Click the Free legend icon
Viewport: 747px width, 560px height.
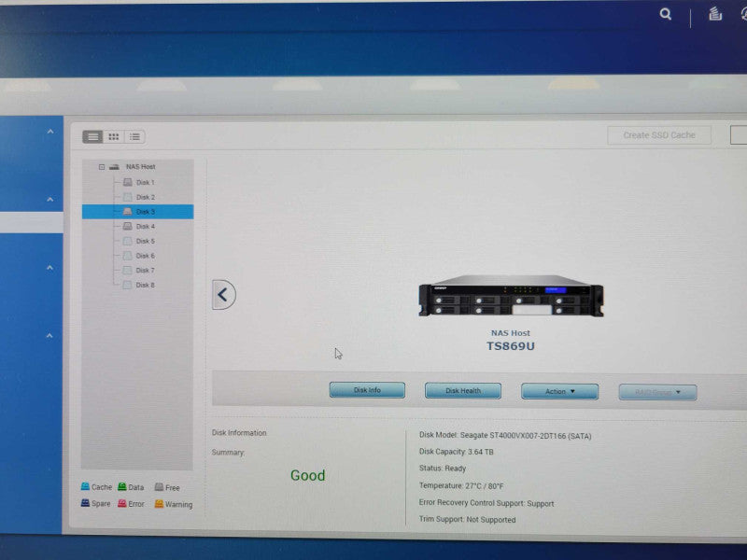[x=159, y=486]
